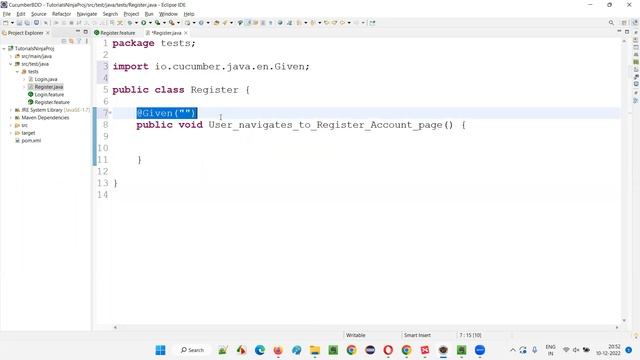Click the Open Perspective icon
The image size is (640, 360).
point(624,23)
